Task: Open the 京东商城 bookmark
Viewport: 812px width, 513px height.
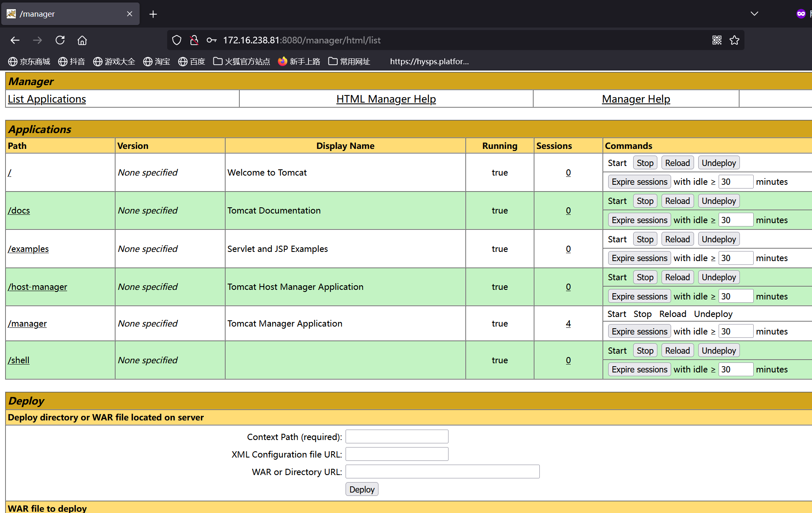Action: click(29, 61)
